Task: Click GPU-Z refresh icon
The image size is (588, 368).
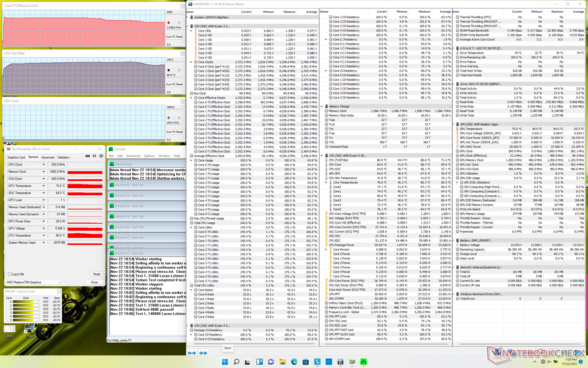Action: (x=94, y=156)
